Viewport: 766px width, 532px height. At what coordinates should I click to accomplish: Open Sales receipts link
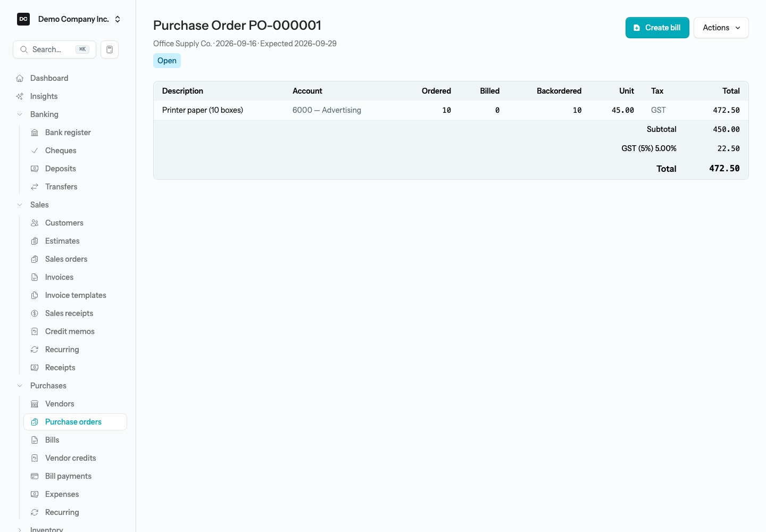(x=69, y=313)
